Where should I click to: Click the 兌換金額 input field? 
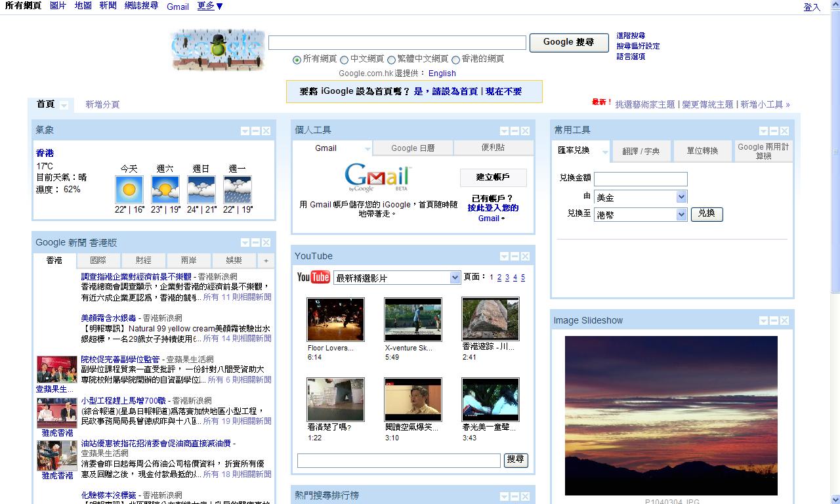(640, 179)
